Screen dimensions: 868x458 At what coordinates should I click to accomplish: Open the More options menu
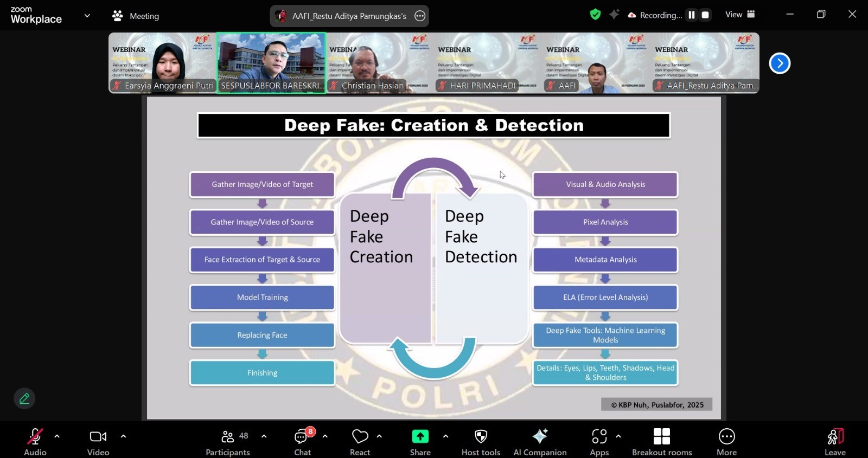coord(726,442)
